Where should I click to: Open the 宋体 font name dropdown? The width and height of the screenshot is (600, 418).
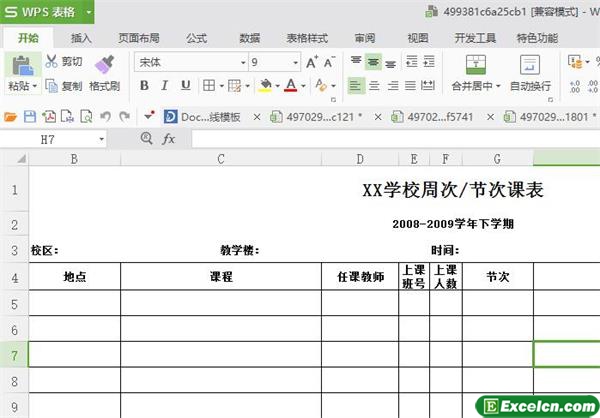coord(243,63)
